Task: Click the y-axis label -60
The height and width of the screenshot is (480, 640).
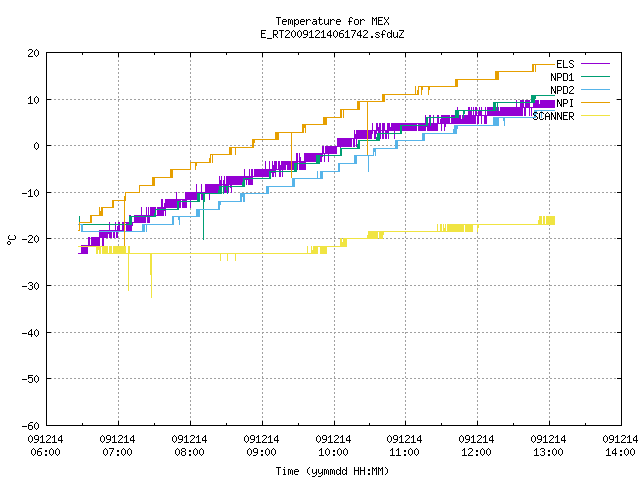Action: point(31,426)
